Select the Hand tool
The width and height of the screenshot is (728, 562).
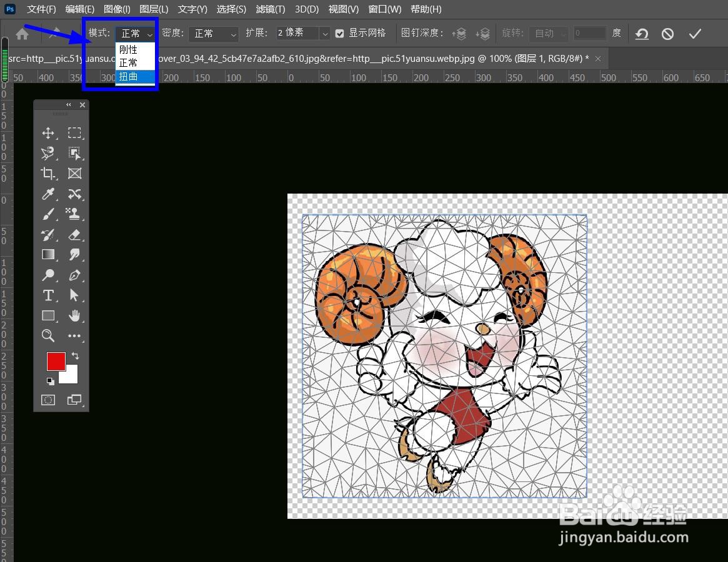(74, 315)
